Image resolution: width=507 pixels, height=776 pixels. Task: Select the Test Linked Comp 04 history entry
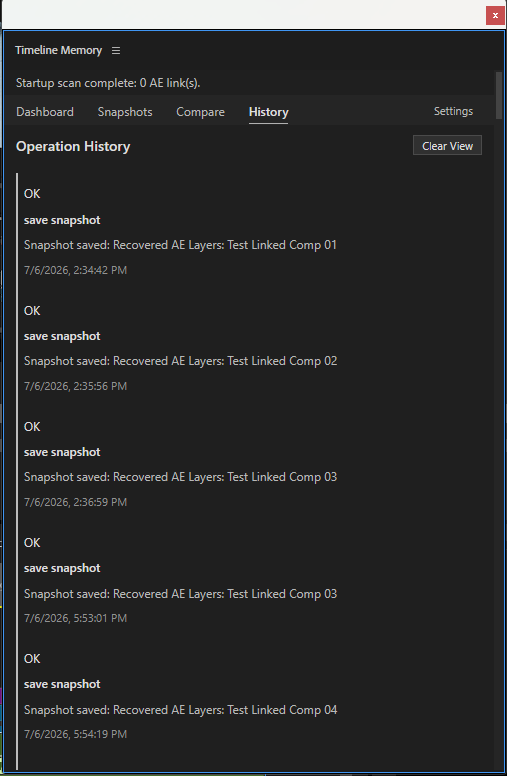tap(180, 696)
